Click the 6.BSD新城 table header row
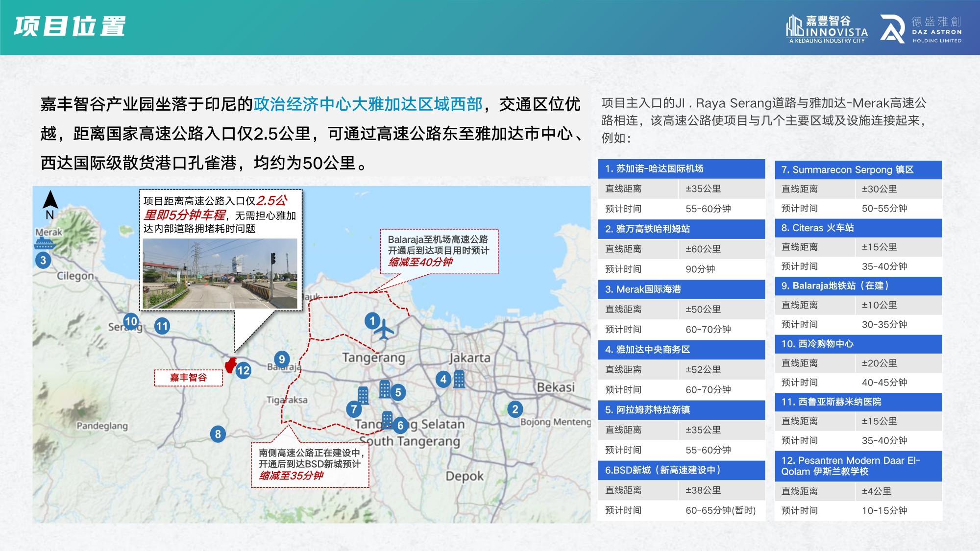Screen dimensions: 980x551 click(x=681, y=470)
